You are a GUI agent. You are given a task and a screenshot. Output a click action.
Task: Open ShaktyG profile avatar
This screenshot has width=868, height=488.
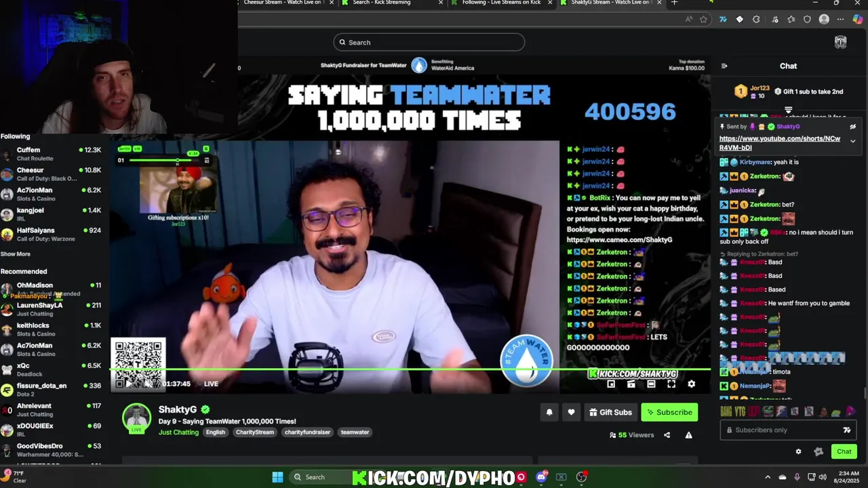coord(136,418)
